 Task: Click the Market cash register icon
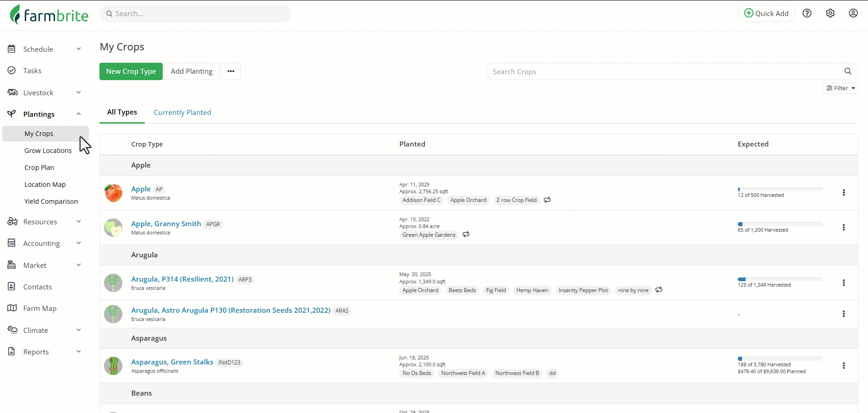pos(12,265)
